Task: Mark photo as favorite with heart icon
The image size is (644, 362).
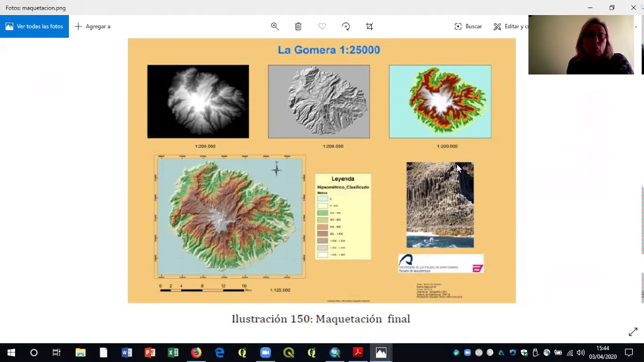Action: [322, 26]
